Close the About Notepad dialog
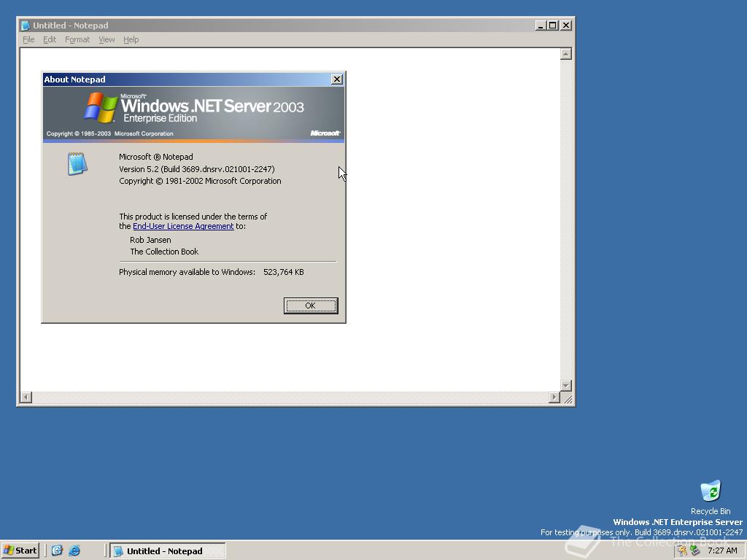 coord(337,79)
